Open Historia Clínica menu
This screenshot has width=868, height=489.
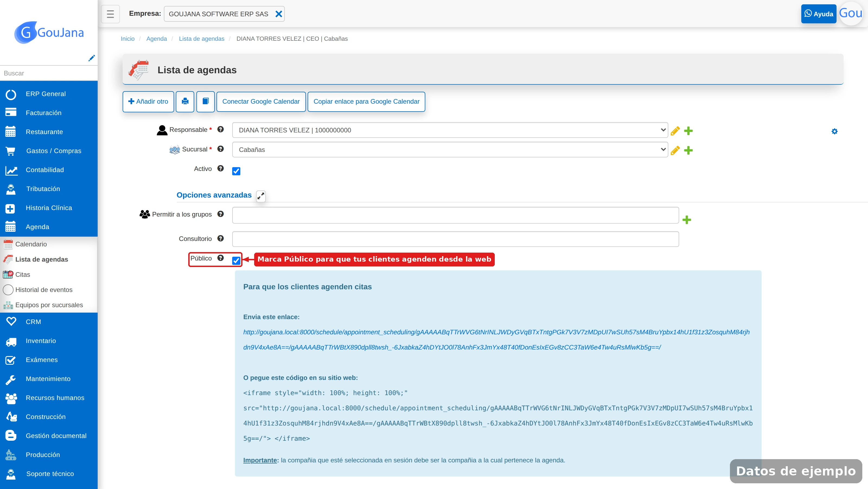pos(49,208)
